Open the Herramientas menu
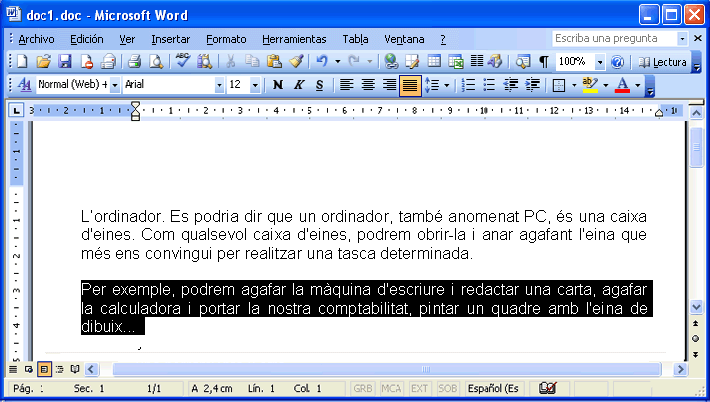This screenshot has width=710, height=402. pyautogui.click(x=294, y=39)
